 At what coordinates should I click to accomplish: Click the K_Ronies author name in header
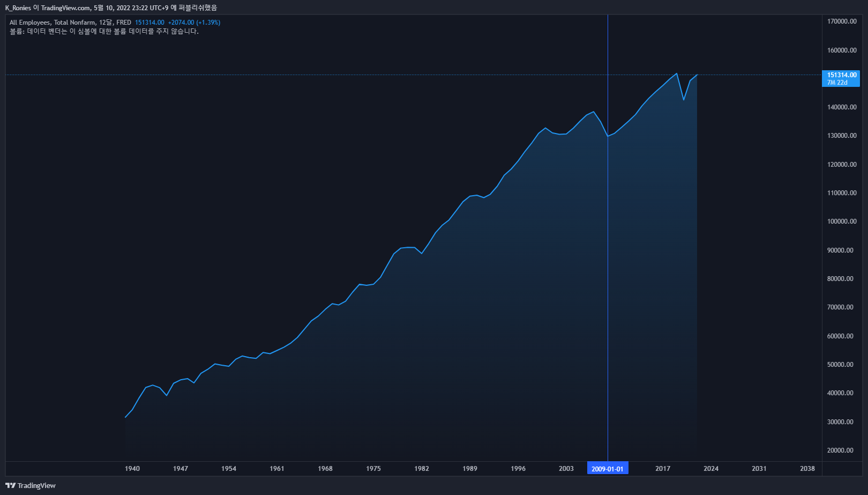click(18, 8)
